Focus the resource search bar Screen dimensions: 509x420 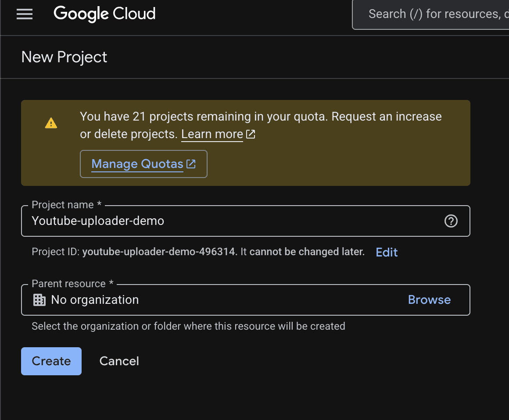click(430, 14)
